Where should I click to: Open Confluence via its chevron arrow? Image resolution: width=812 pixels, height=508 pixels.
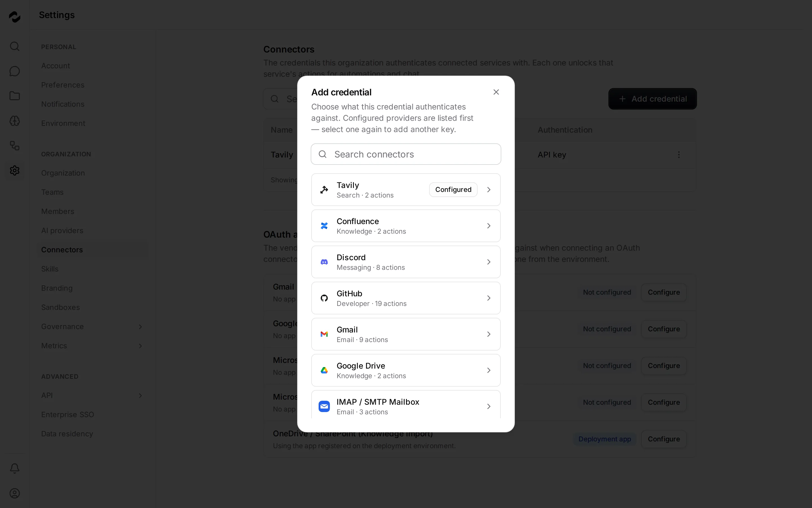489,226
